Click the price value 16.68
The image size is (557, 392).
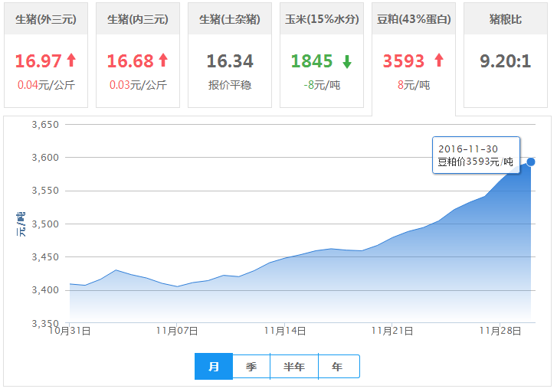[x=130, y=61]
